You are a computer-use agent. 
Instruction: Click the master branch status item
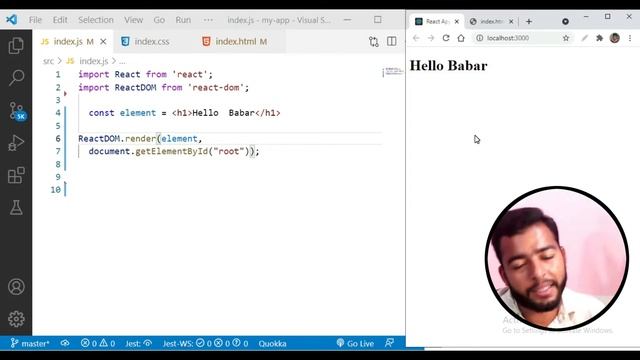pos(30,344)
